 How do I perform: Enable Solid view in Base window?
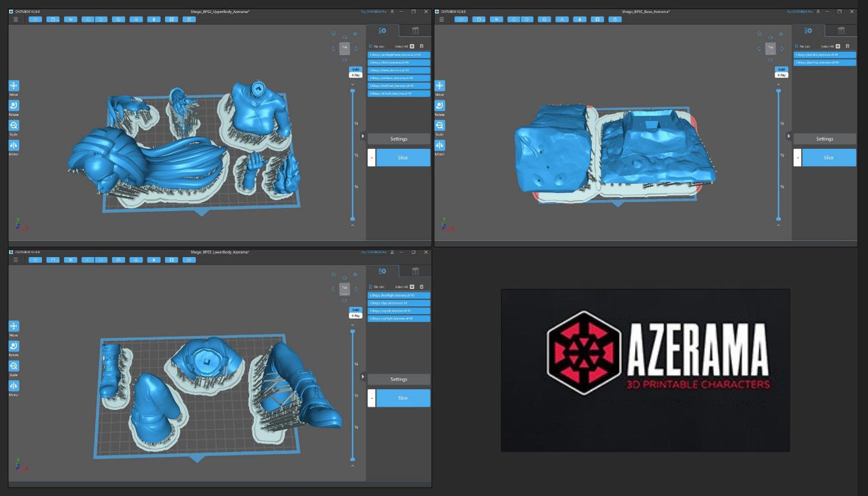[x=781, y=69]
